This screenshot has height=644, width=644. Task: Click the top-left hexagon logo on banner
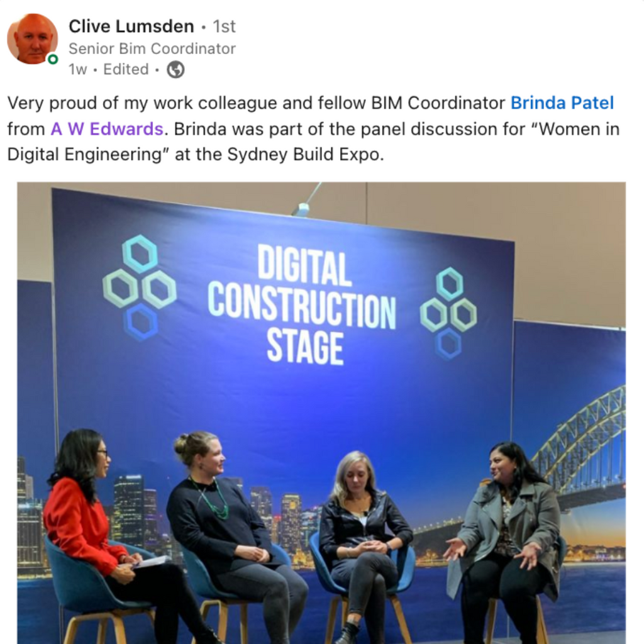coord(140,288)
